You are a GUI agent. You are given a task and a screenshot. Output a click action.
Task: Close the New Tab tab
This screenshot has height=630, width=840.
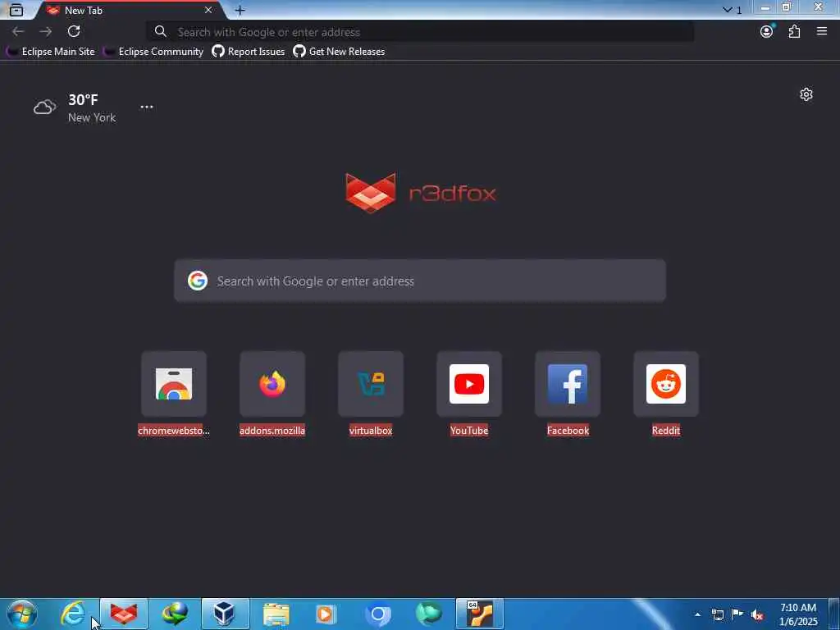208,10
